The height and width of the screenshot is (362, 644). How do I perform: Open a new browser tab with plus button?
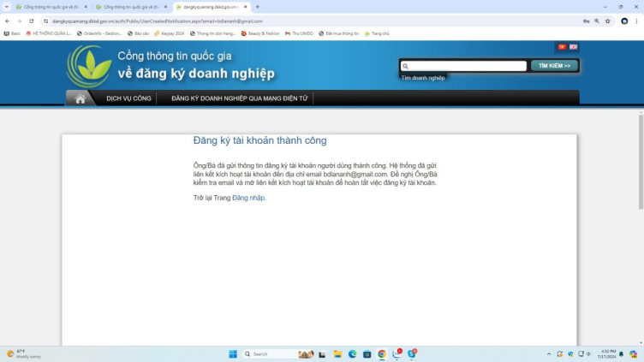257,7
